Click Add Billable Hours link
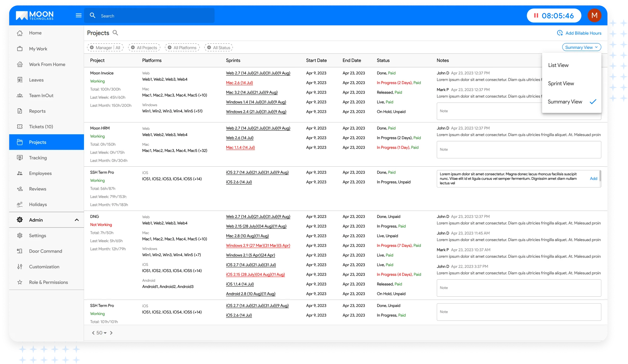Viewport: 628px width, 364px height. [583, 33]
